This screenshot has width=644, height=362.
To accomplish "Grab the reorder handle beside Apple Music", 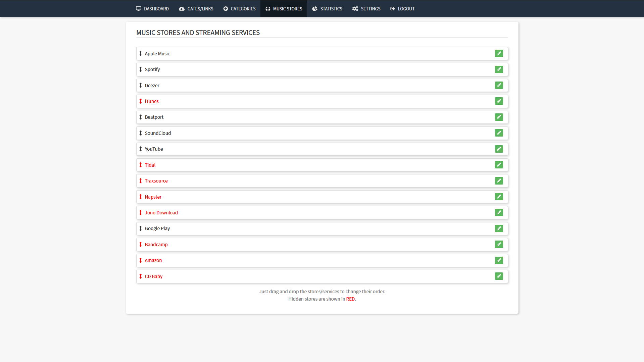I will coord(140,53).
